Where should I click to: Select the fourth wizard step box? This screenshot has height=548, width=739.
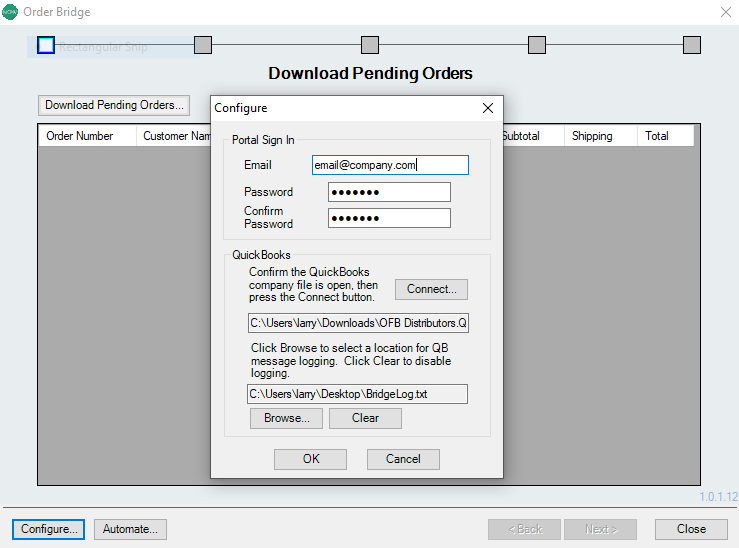(x=537, y=45)
